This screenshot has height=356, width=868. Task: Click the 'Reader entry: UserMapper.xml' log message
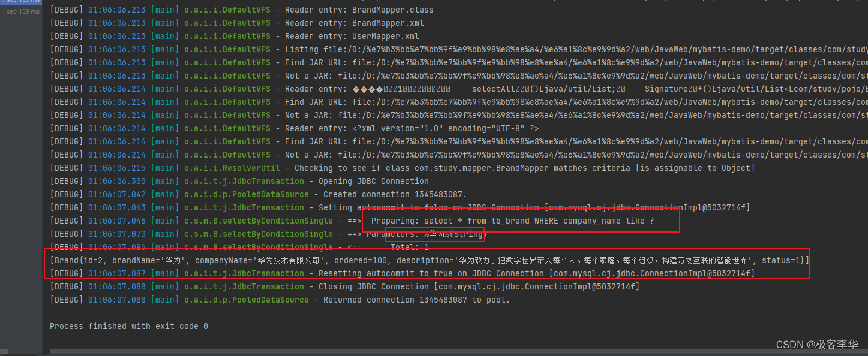[352, 36]
